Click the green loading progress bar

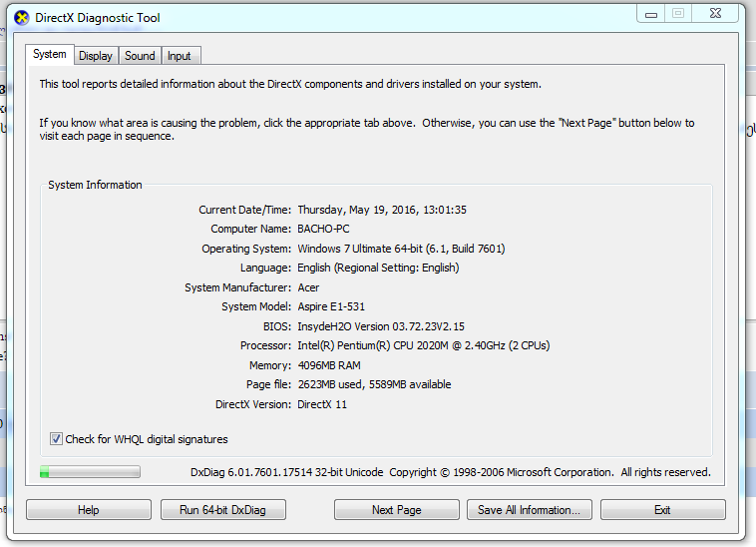pyautogui.click(x=90, y=472)
